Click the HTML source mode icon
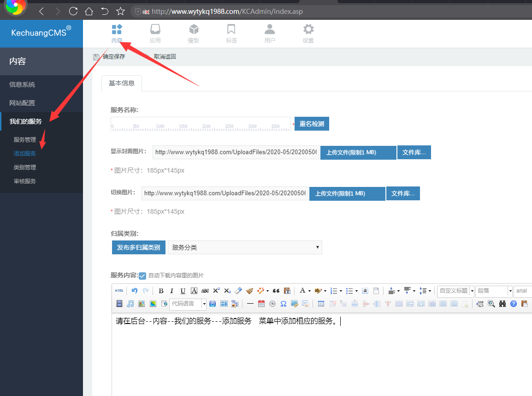This screenshot has height=396, width=532. [x=119, y=291]
